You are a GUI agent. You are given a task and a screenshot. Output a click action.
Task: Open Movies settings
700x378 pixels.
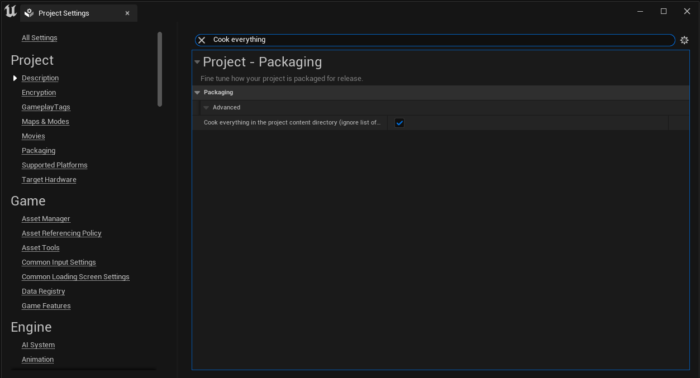pyautogui.click(x=33, y=136)
